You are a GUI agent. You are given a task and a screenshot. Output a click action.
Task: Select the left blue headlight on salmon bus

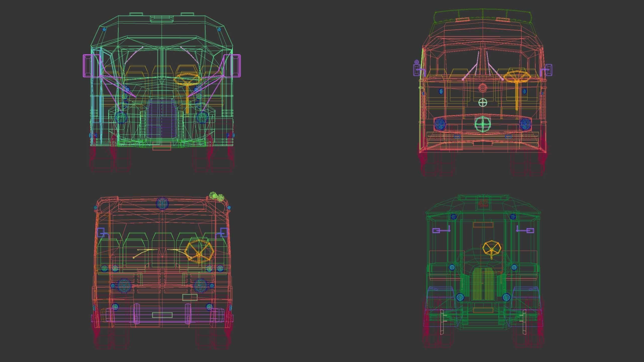point(440,124)
